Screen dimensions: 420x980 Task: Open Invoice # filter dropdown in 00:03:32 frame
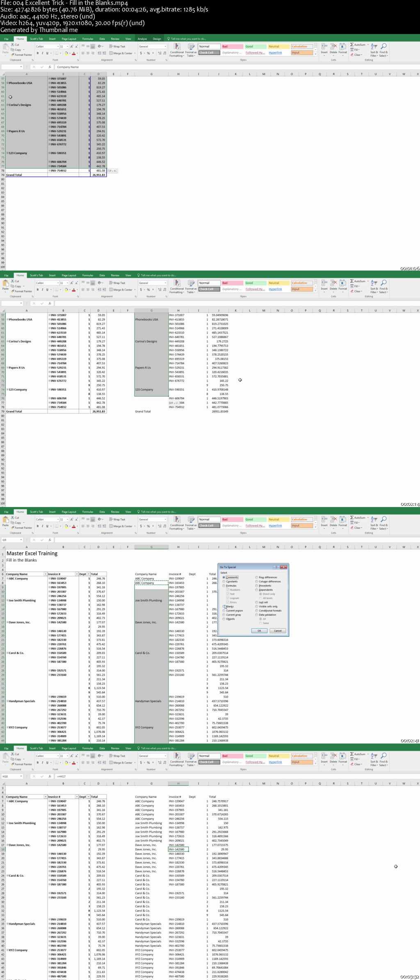click(x=76, y=796)
